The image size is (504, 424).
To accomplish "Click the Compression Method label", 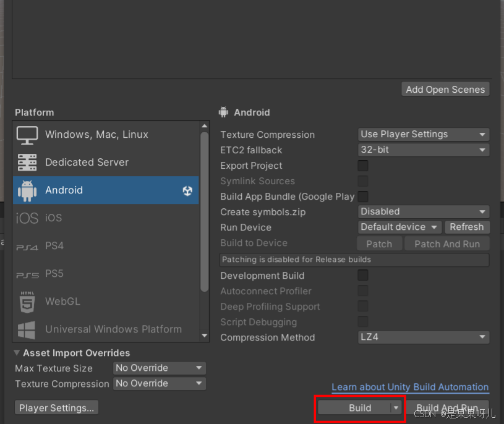I will (267, 337).
